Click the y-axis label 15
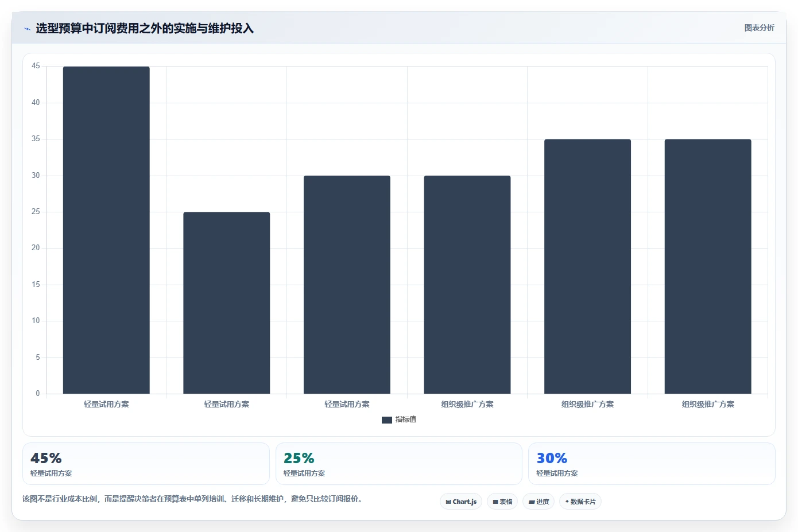The image size is (798, 532). pos(36,285)
